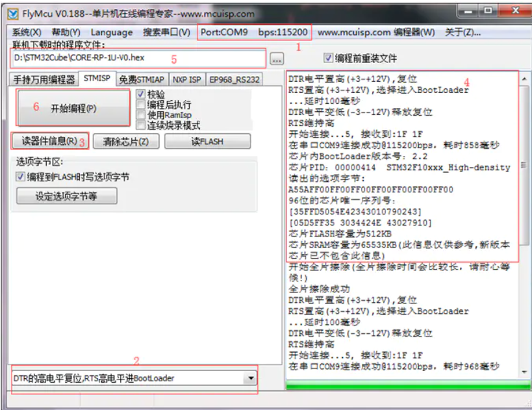Open the 关于(Z)... menu
This screenshot has width=532, height=410.
(462, 32)
